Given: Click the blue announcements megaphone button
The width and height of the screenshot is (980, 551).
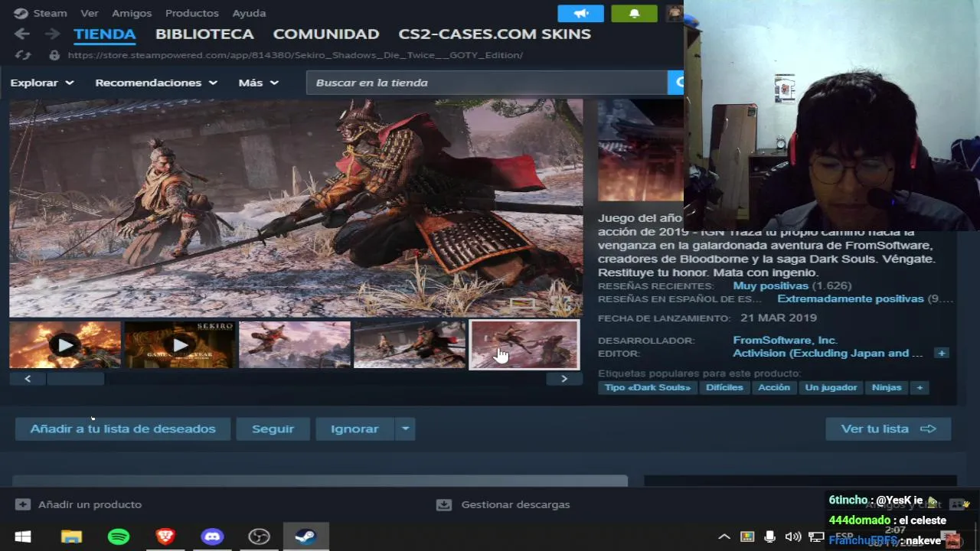Looking at the screenshot, I should click(580, 13).
